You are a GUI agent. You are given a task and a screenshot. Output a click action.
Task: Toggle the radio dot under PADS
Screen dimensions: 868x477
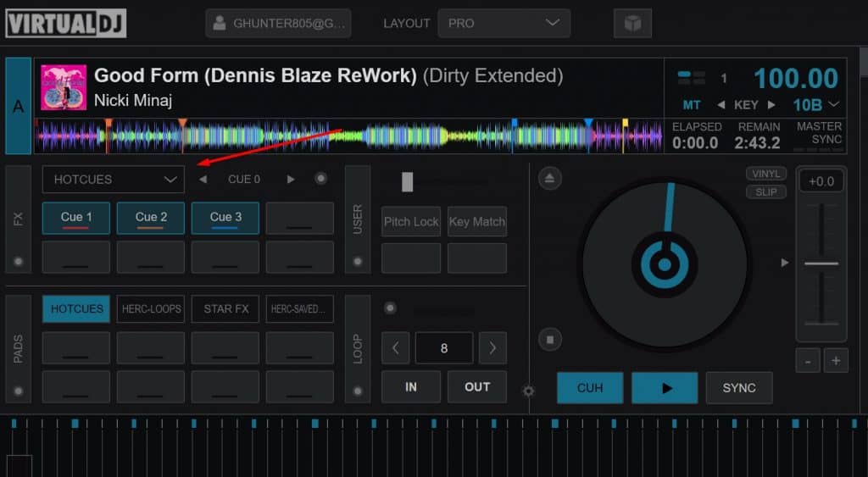click(19, 391)
